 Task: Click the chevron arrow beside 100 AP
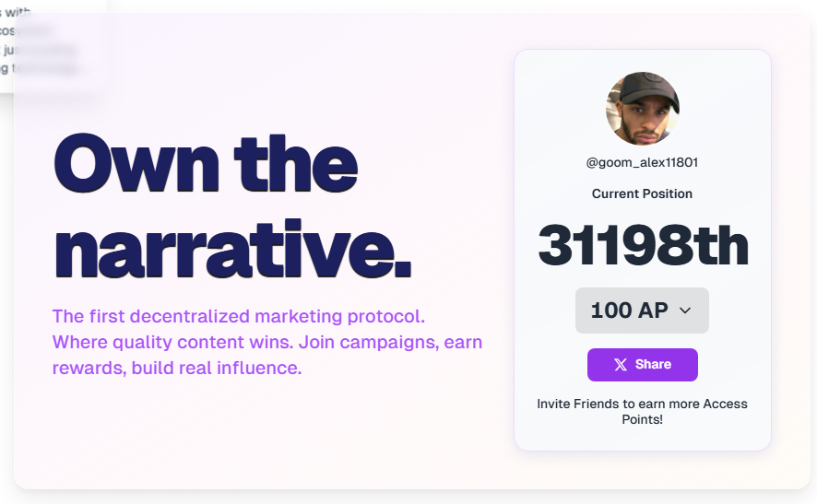[685, 311]
